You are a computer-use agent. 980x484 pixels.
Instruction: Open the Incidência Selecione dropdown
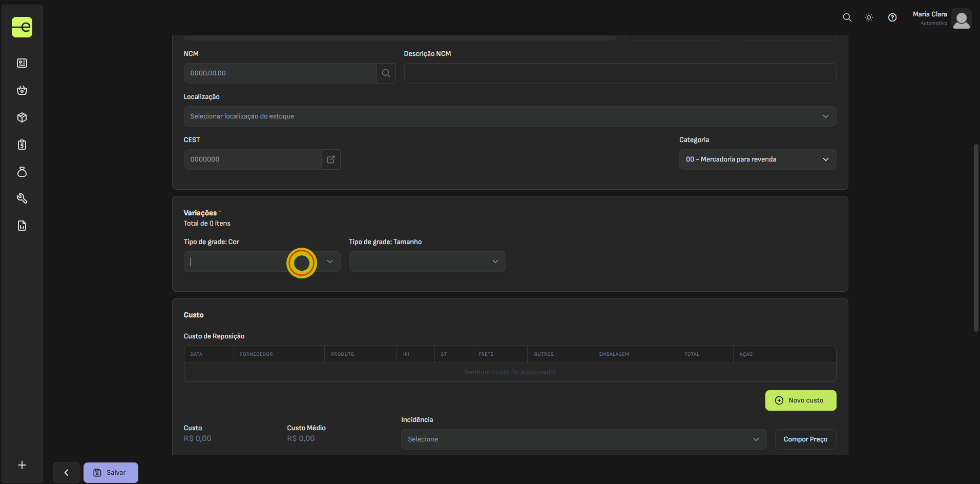click(x=583, y=439)
